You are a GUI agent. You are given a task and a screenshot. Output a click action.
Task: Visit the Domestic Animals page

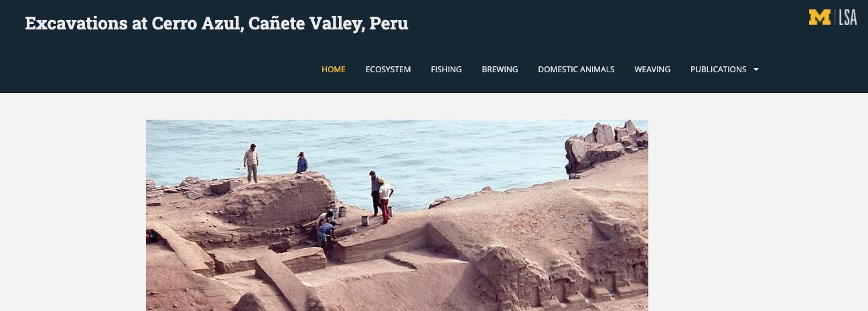(576, 70)
